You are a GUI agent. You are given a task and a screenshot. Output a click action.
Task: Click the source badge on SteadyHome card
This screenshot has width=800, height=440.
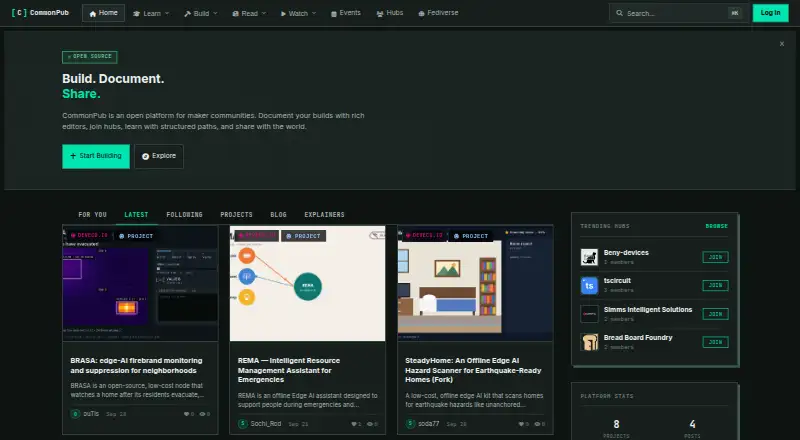pyautogui.click(x=424, y=235)
